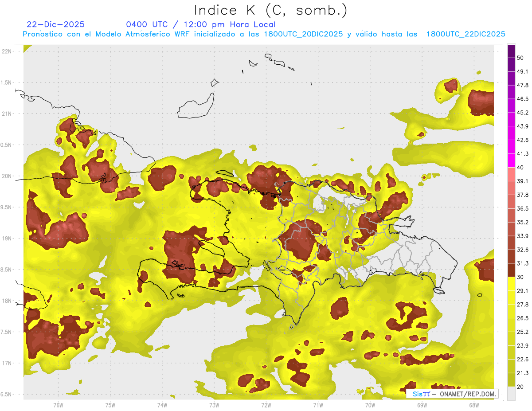Image resolution: width=532 pixels, height=411 pixels.
Task: Click the "76W" longitude axis label
Action: coord(58,405)
